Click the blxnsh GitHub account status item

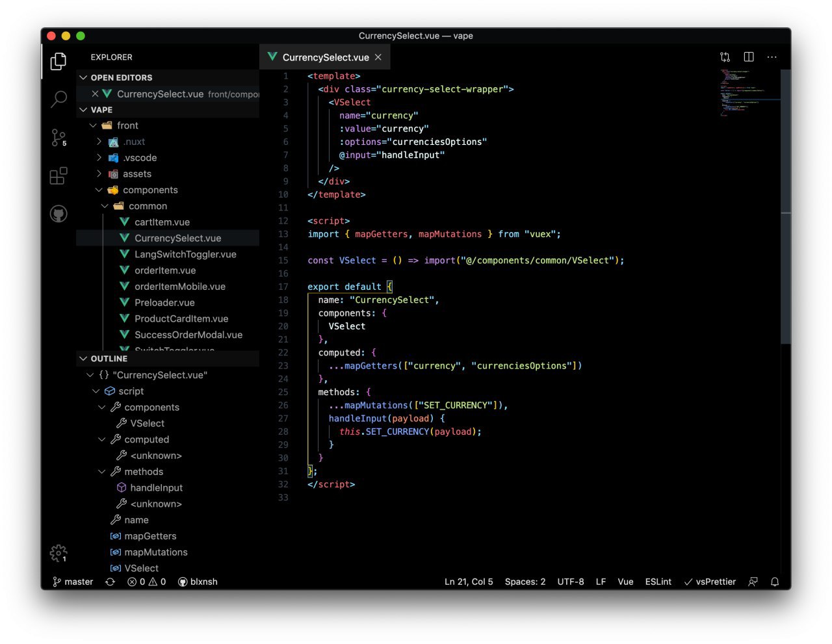click(x=198, y=582)
